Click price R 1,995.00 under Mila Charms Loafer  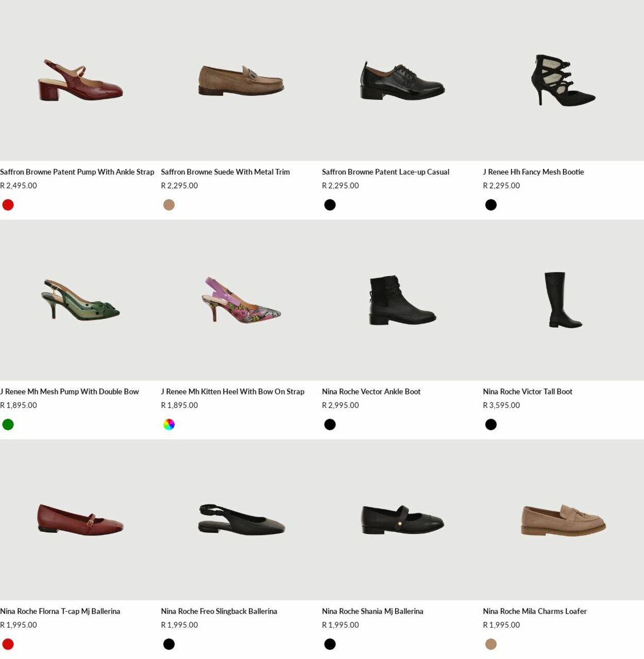[x=501, y=625]
